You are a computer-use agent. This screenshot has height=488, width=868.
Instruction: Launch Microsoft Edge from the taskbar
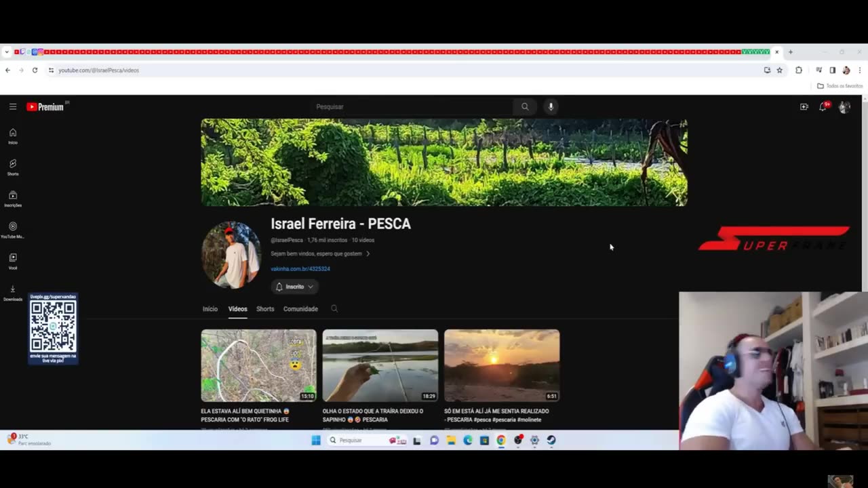click(468, 440)
